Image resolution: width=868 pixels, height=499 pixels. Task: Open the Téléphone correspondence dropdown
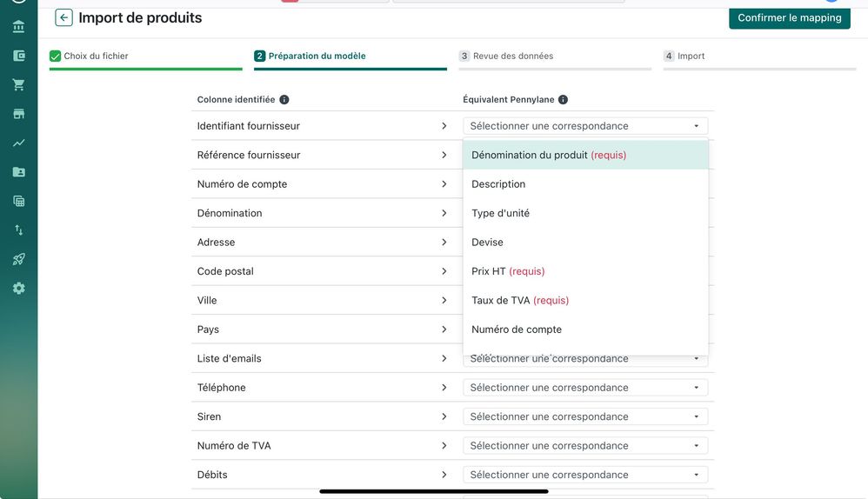click(584, 388)
